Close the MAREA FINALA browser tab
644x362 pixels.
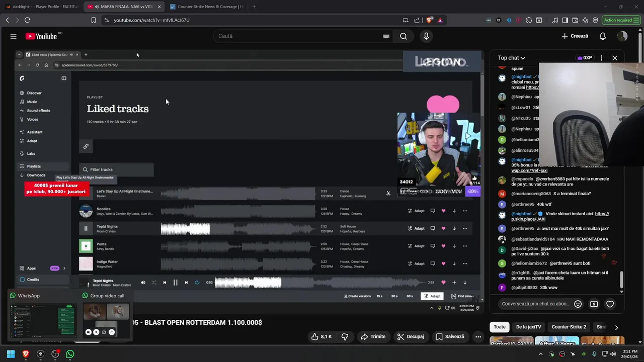point(159,7)
